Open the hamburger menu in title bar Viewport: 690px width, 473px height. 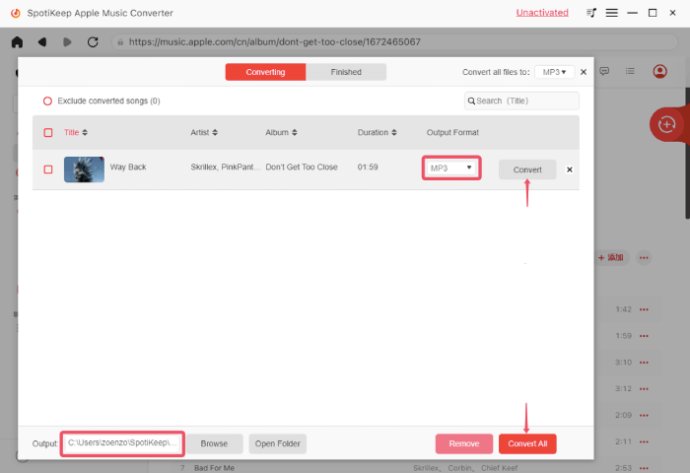611,13
